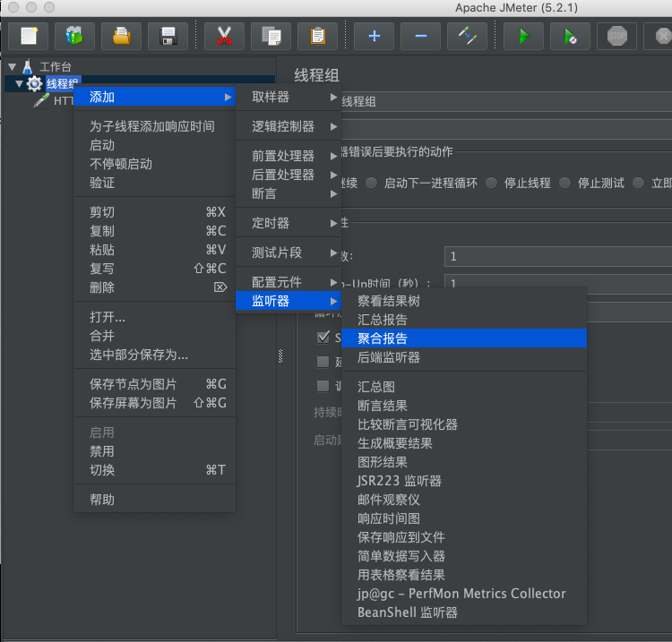The height and width of the screenshot is (642, 672).
Task: Select 汇总图 listener
Action: (464, 387)
